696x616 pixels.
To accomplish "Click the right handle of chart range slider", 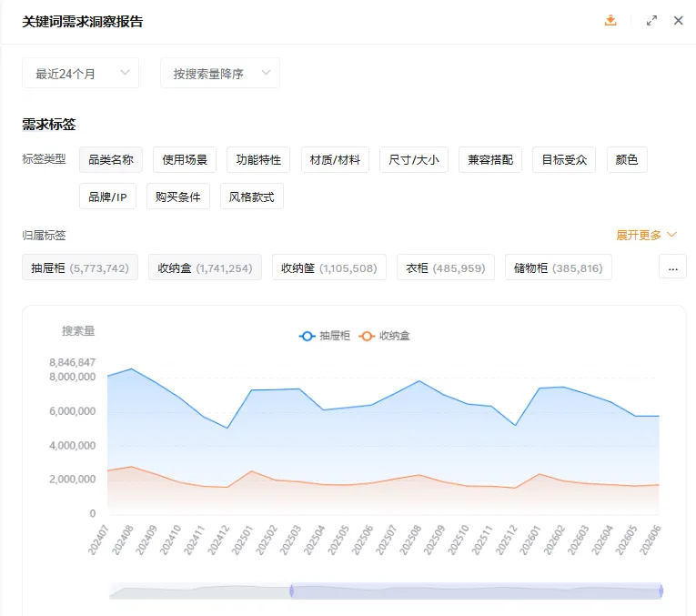I will [x=661, y=591].
